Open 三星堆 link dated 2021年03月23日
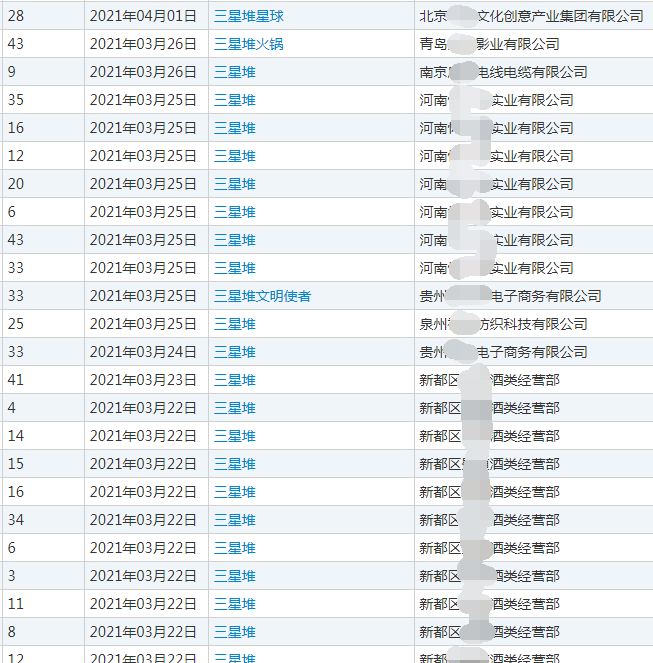This screenshot has height=663, width=653. click(235, 380)
